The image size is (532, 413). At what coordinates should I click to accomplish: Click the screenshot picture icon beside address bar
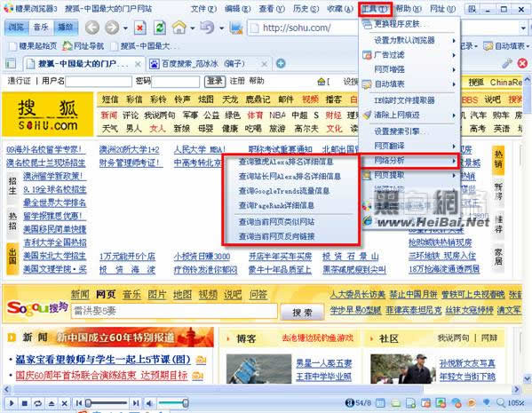click(x=236, y=28)
